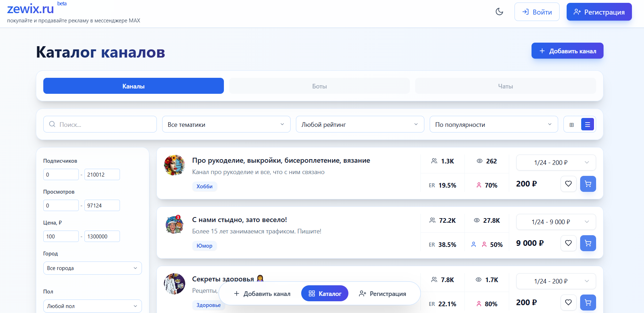This screenshot has height=313, width=644.
Task: Add Секреты здоровья channel to cart
Action: 588,302
